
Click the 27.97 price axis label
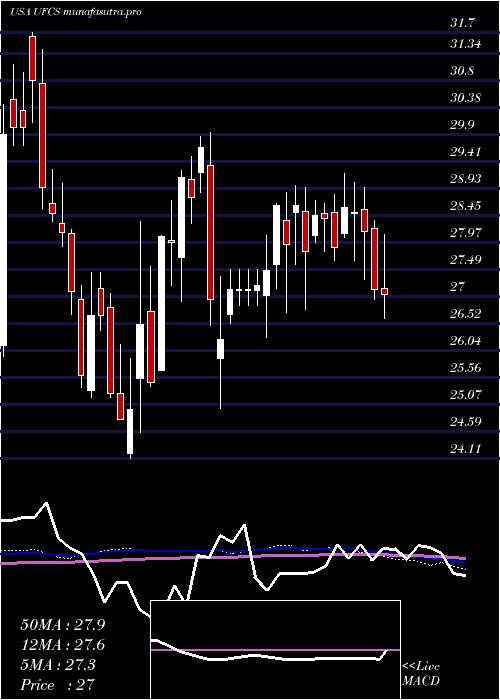(x=466, y=233)
